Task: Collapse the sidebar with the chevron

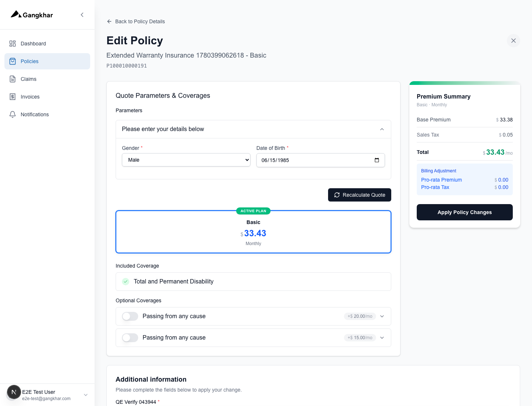Action: [x=82, y=15]
